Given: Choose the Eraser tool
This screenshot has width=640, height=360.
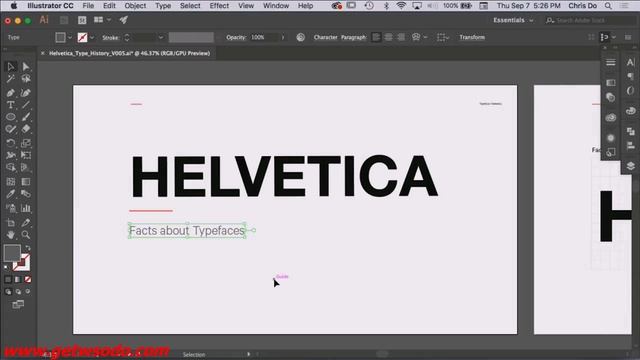Looking at the screenshot, I should (26, 129).
